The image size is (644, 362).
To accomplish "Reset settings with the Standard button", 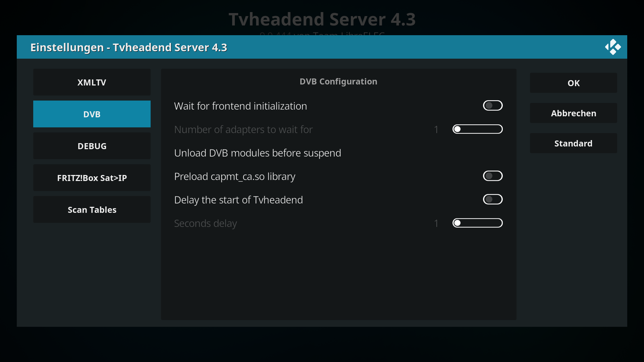I will (x=574, y=143).
